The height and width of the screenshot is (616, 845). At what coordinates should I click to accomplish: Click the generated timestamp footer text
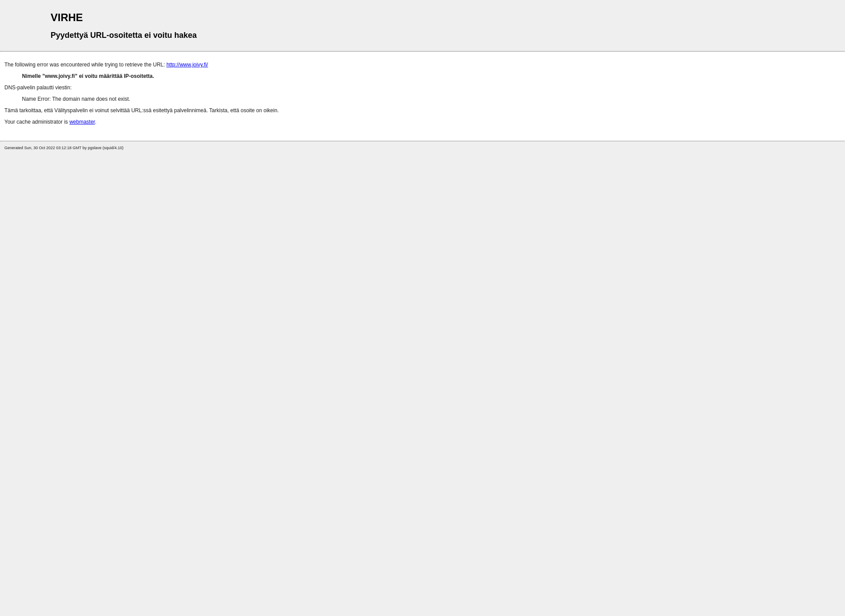tap(64, 147)
